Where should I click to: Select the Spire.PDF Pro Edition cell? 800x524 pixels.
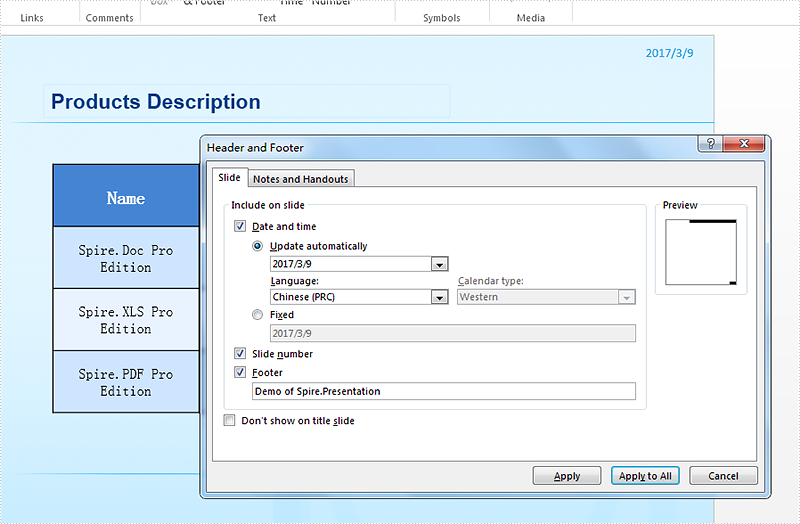126,382
